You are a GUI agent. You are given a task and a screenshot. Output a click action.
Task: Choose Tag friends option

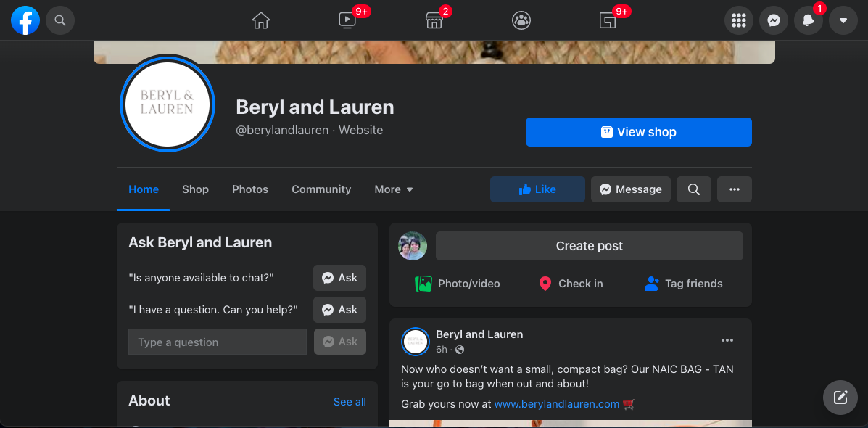click(x=684, y=284)
